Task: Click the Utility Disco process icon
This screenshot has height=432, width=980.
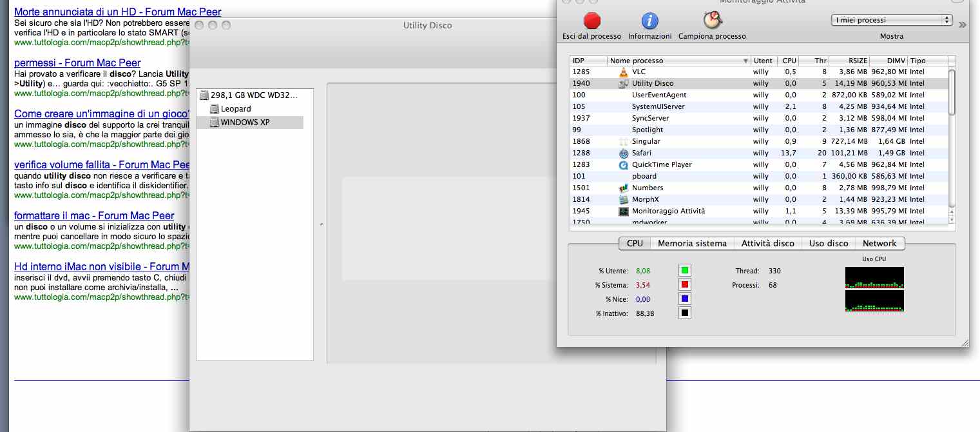Action: point(623,83)
